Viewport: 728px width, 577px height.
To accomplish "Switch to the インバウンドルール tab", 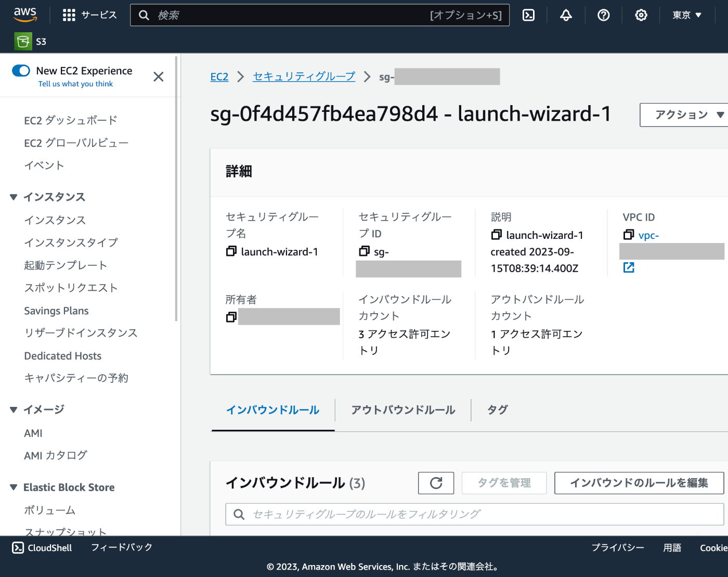I will 272,410.
